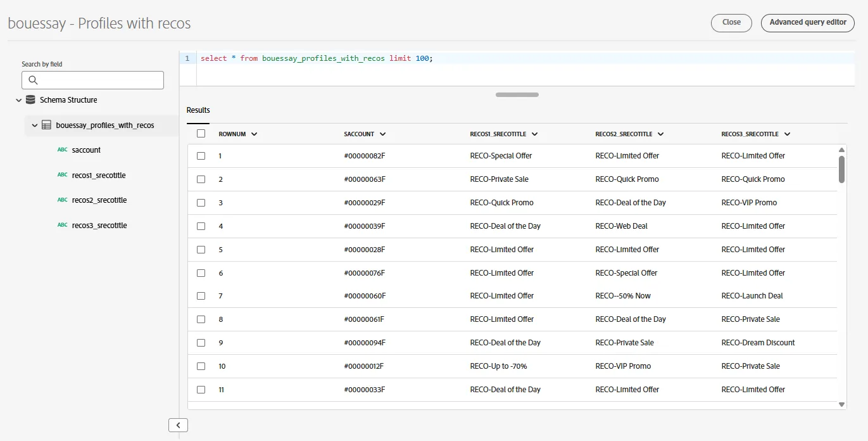Viewport: 868px width, 441px height.
Task: Click the ABC type icon next to recos2_srecotitle
Action: (x=62, y=200)
